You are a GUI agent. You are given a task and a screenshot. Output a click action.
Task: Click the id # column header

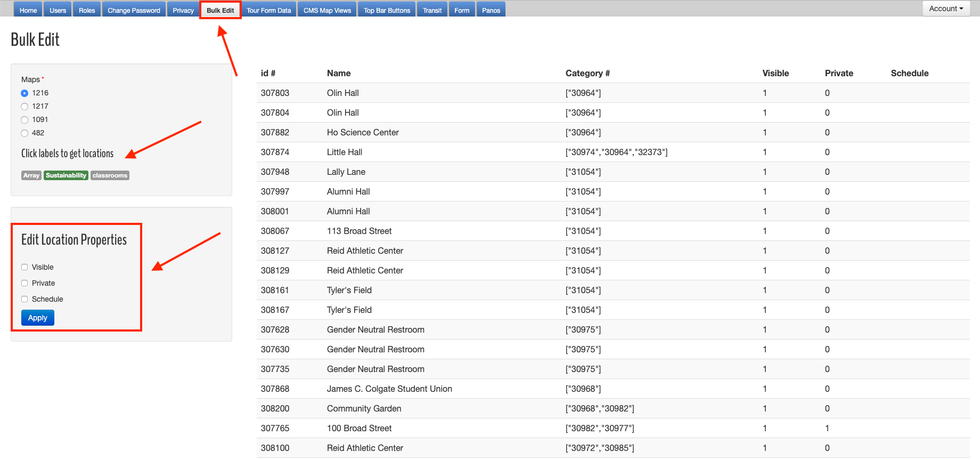pos(268,73)
